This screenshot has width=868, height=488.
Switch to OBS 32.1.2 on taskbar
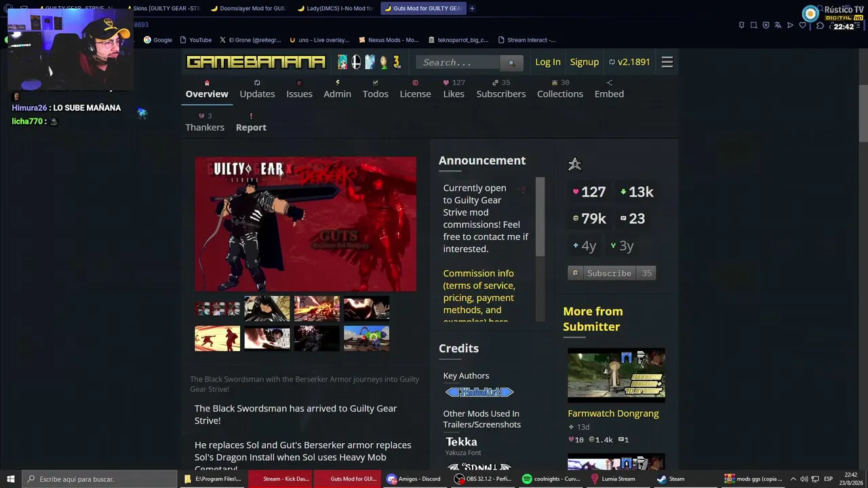(x=484, y=479)
